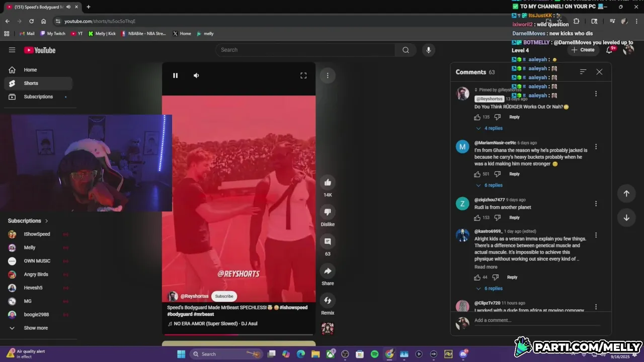Select Shorts in the sidebar
Viewport: 644px width, 362px height.
(38, 83)
